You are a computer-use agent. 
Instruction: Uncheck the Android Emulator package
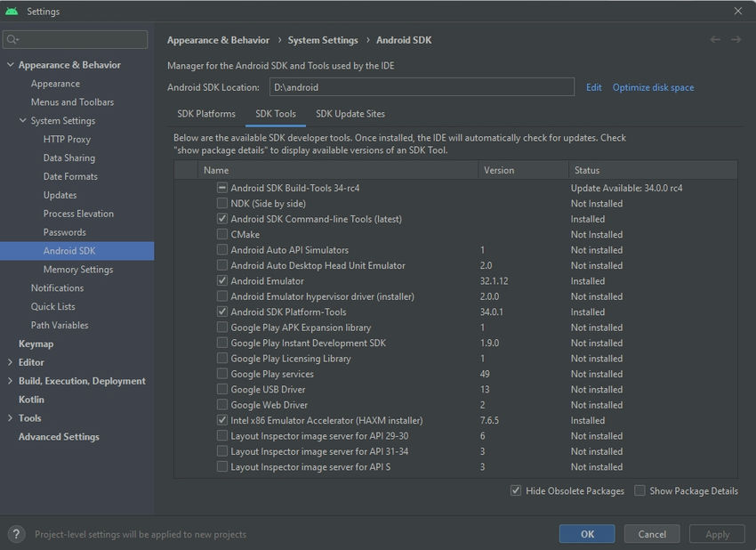[221, 280]
